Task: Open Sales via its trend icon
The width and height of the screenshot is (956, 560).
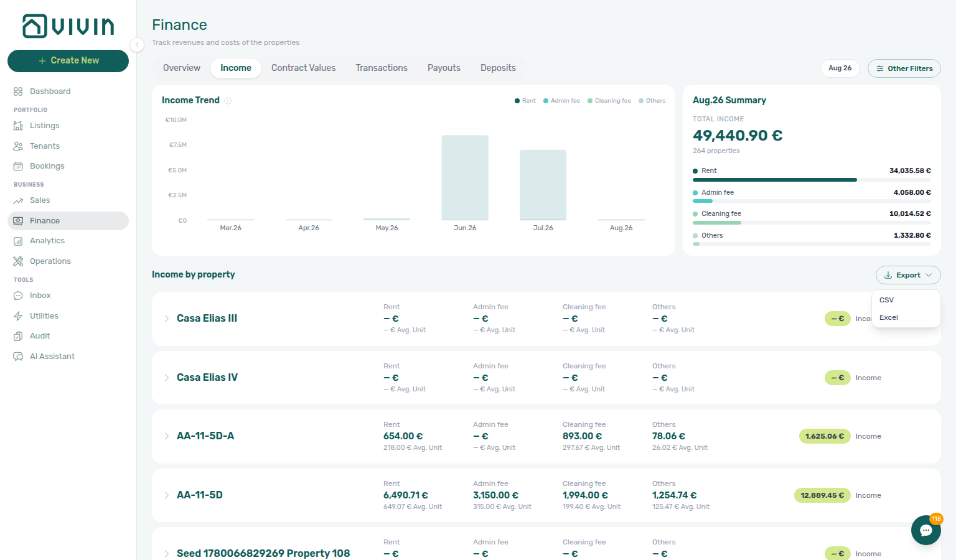Action: 18,200
